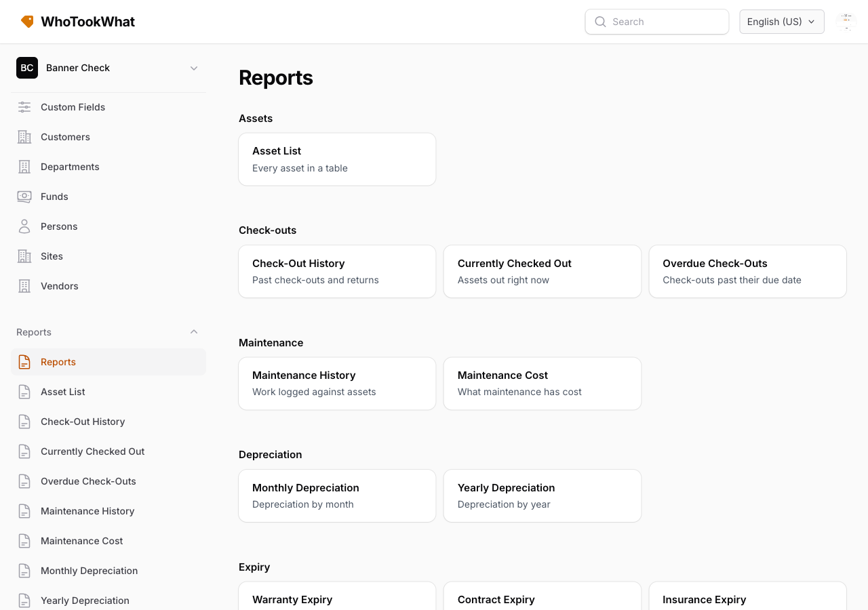Click the Maintenance History sidebar link text

pyautogui.click(x=87, y=511)
